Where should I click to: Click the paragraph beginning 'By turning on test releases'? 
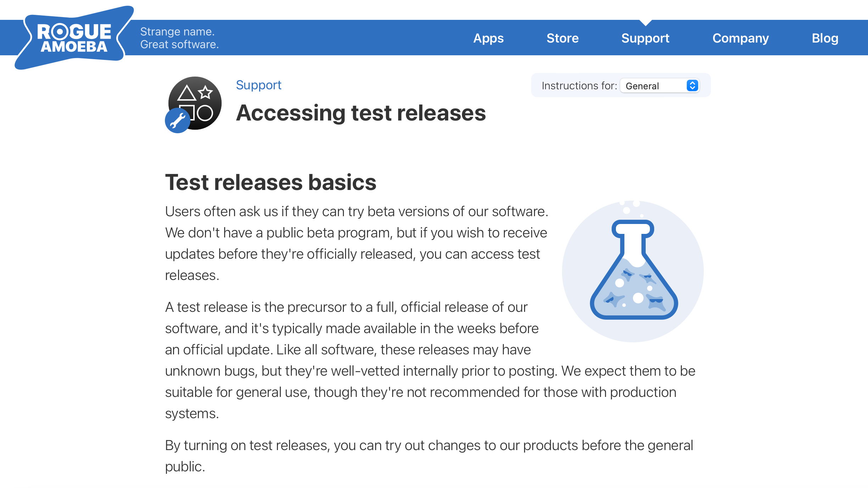click(429, 456)
